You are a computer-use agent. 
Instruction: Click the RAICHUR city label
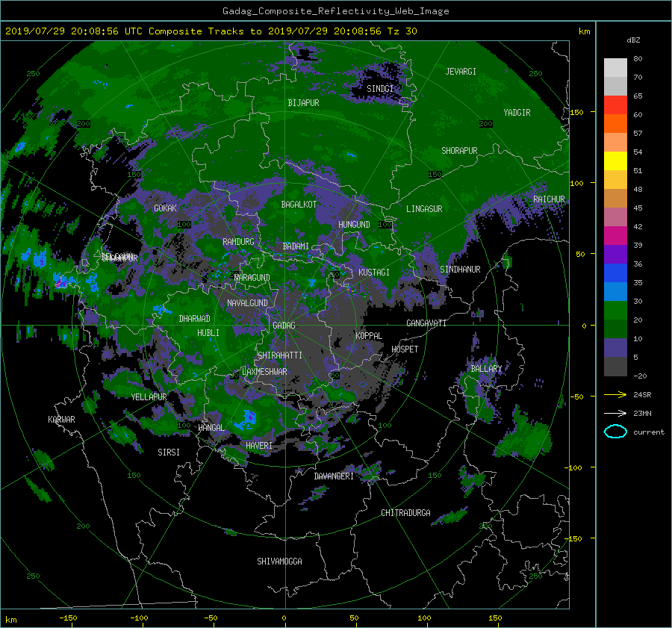pos(549,199)
